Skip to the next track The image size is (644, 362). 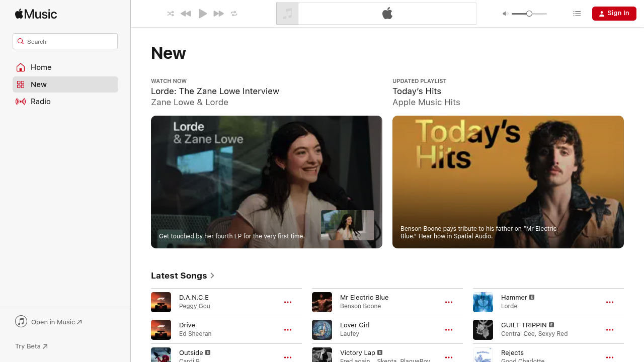[x=218, y=14]
